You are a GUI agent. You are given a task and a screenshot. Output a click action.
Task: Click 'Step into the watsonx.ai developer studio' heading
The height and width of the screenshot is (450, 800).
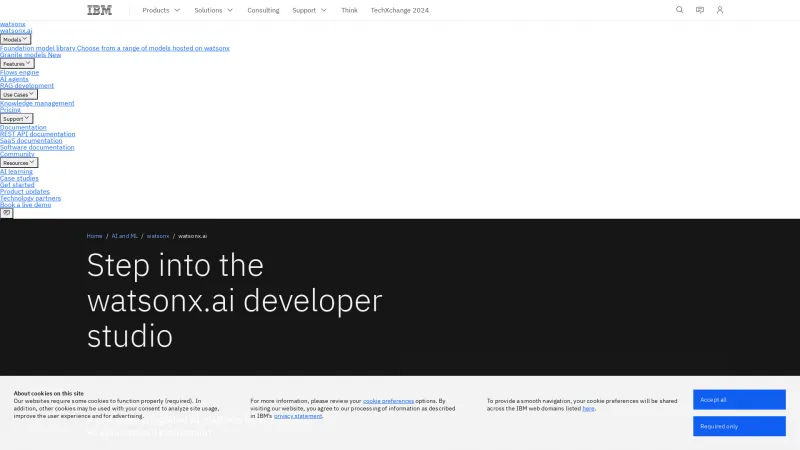(235, 301)
